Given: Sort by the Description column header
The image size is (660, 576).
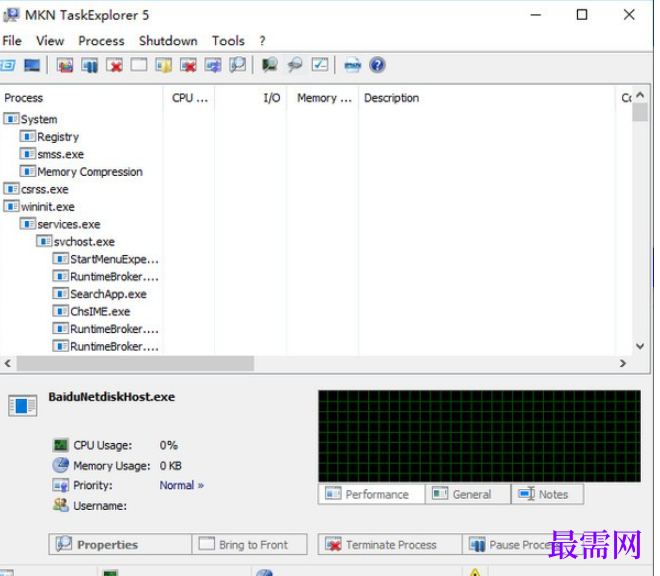Looking at the screenshot, I should pos(487,98).
